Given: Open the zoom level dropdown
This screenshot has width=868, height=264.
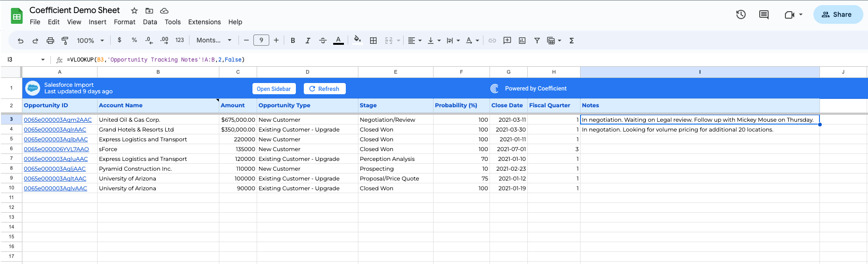Looking at the screenshot, I should [91, 41].
